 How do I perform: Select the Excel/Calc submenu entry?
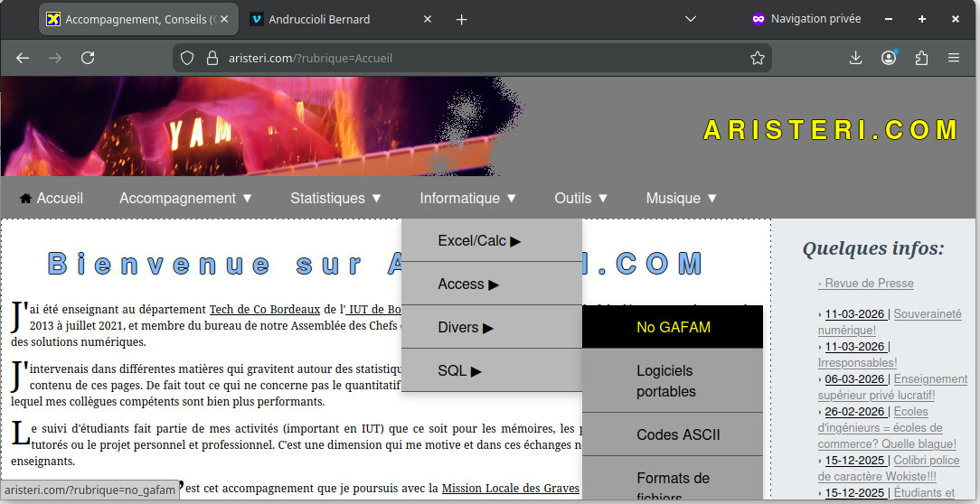click(x=479, y=241)
